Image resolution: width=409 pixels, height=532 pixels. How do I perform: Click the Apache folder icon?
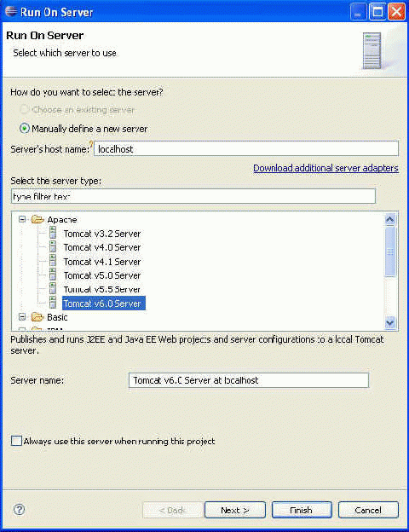click(x=37, y=219)
